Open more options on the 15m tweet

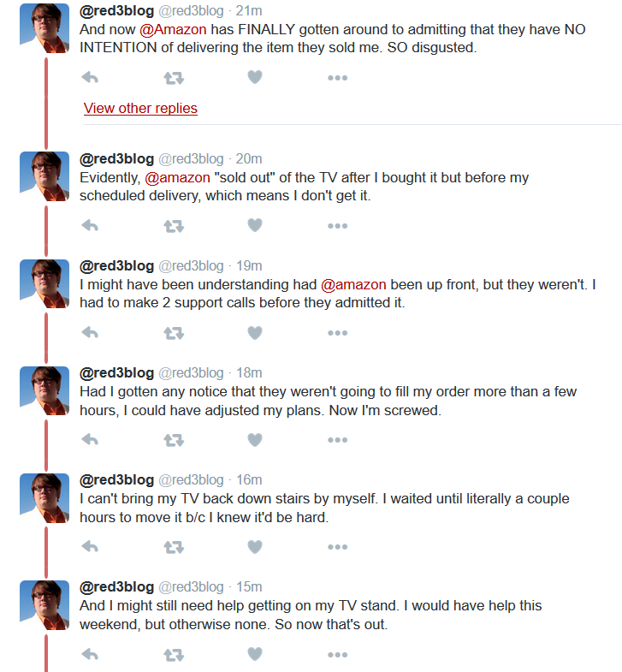338,654
